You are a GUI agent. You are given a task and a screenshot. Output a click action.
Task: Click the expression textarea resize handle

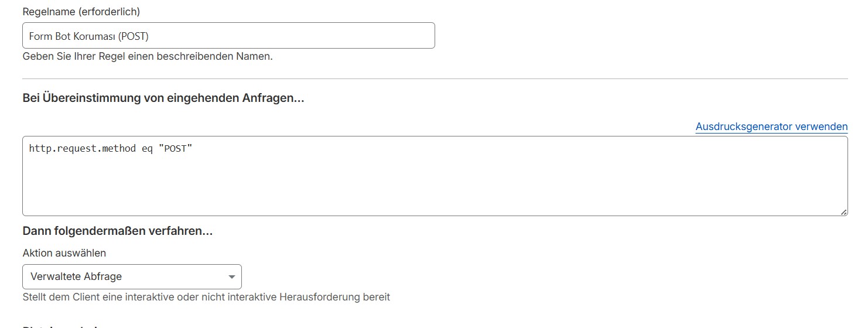coord(844,212)
